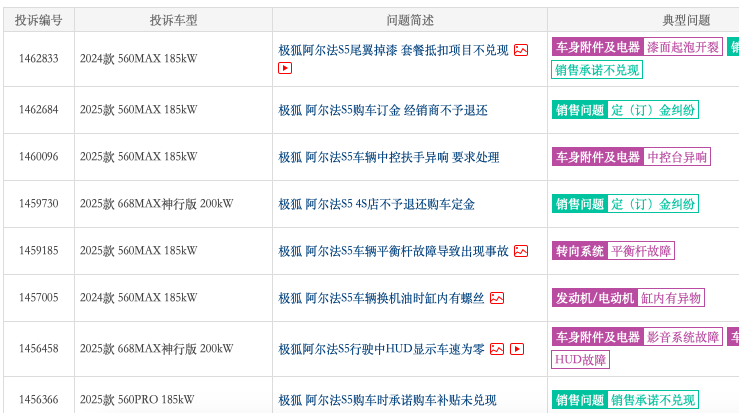This screenshot has height=413, width=739.
Task: Select 转向系统 category tag
Action: coord(580,251)
